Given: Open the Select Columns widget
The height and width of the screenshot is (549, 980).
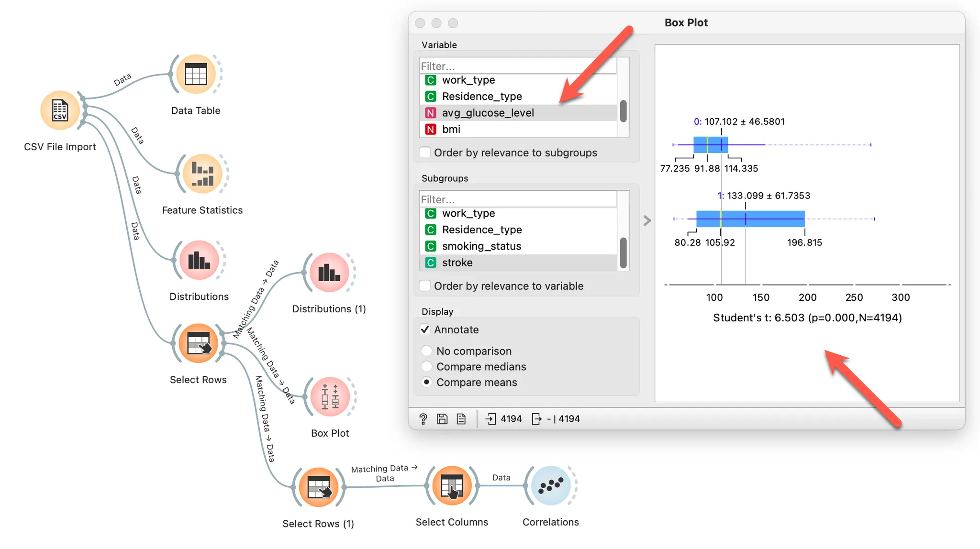Looking at the screenshot, I should coord(452,486).
